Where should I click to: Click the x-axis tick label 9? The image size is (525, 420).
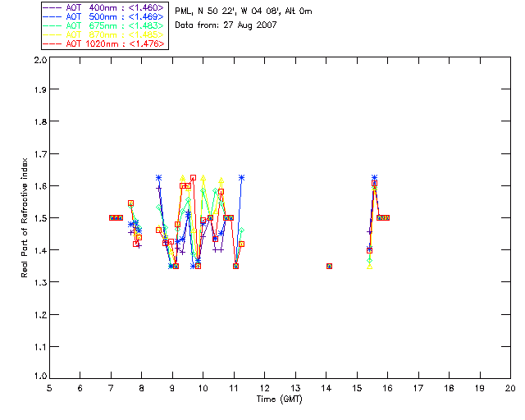pyautogui.click(x=172, y=388)
